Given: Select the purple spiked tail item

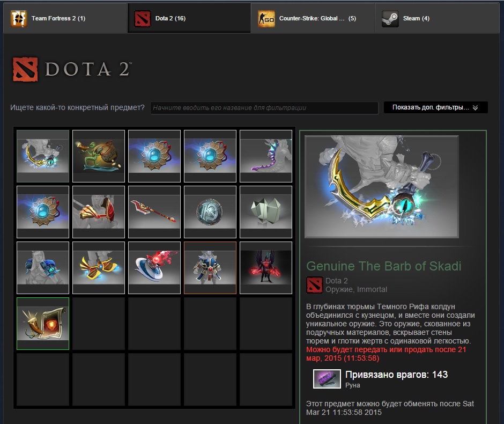Looking at the screenshot, I should [266, 156].
